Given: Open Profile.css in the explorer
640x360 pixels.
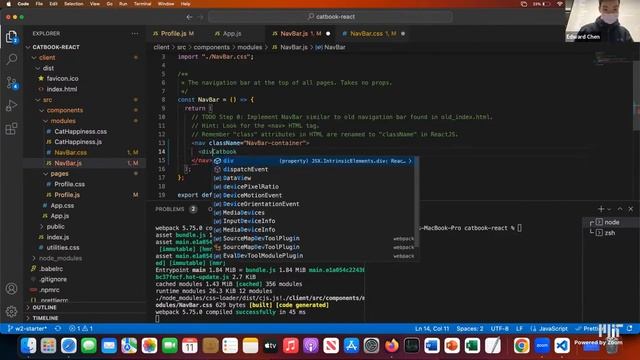Looking at the screenshot, I should 69,184.
